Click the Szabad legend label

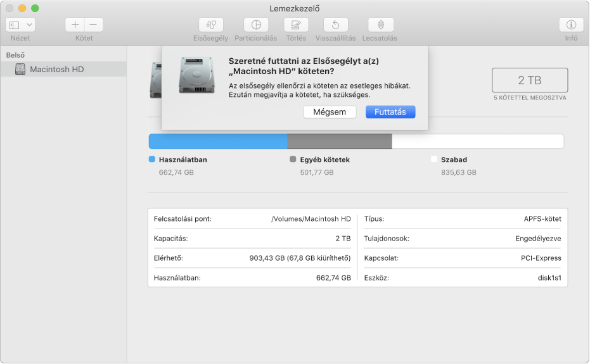(454, 160)
